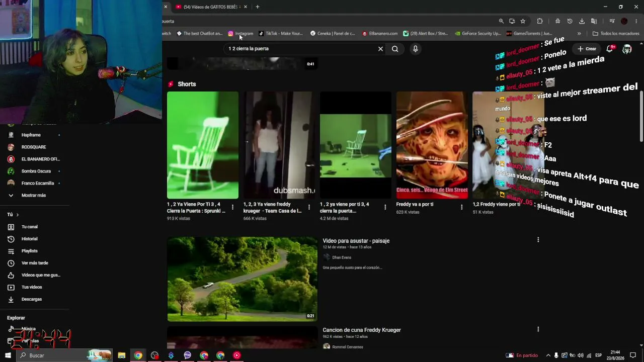
Task: Open the YouTube account avatar menu
Action: point(627,49)
